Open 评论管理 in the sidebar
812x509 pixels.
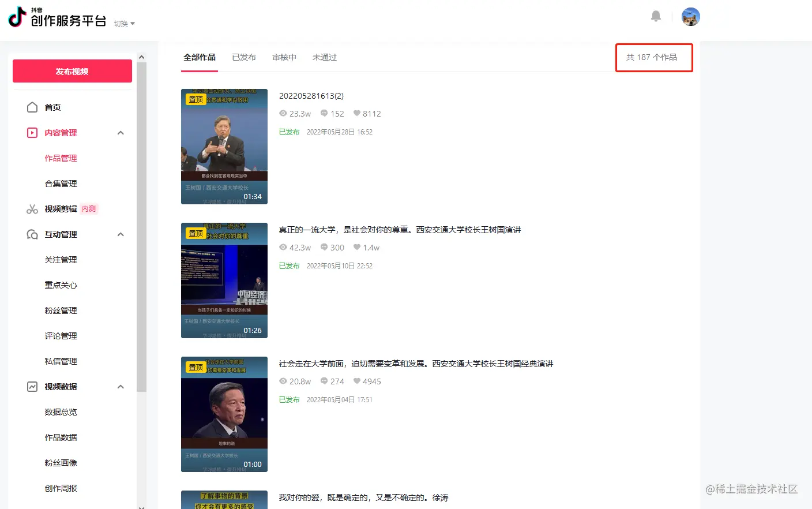pyautogui.click(x=61, y=336)
